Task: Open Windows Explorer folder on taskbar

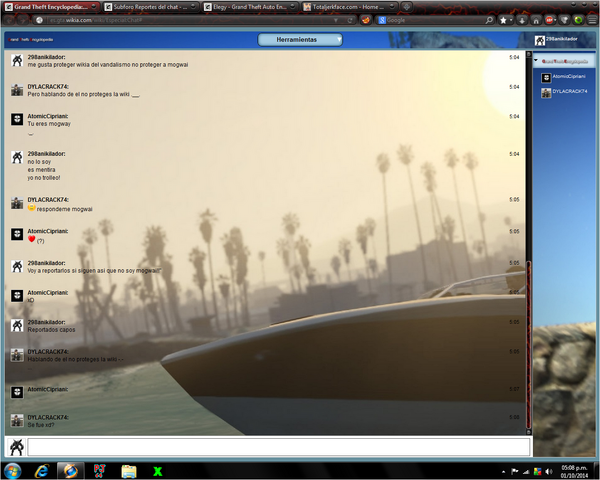Action: coord(129,471)
